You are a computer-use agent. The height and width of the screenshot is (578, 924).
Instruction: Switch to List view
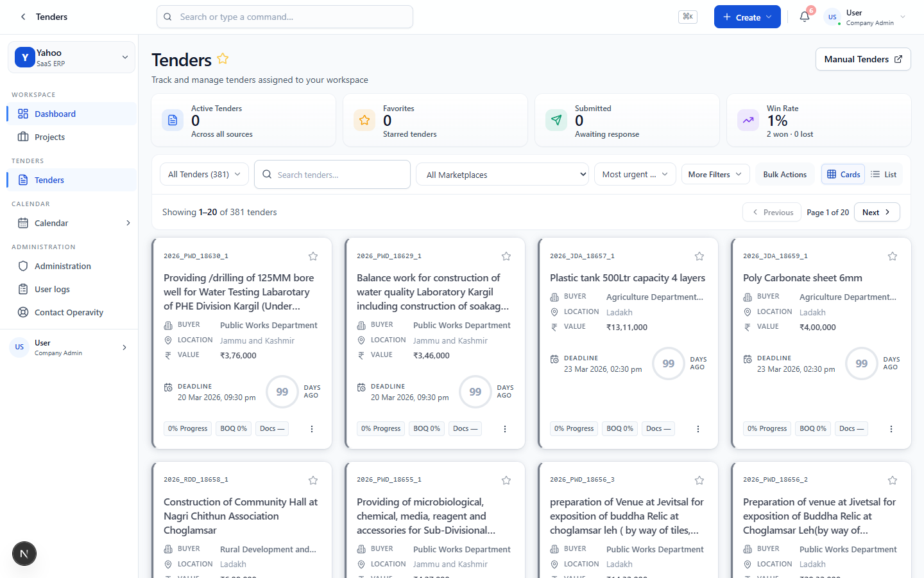click(884, 175)
